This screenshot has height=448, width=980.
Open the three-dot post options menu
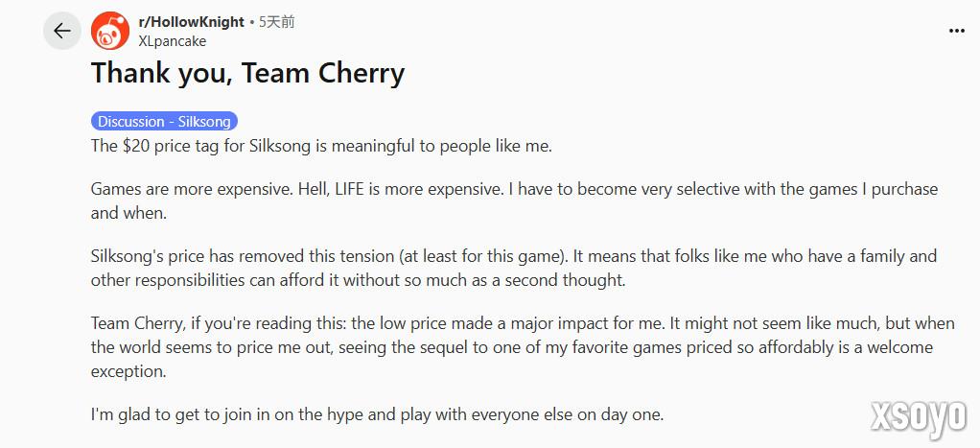point(957,32)
